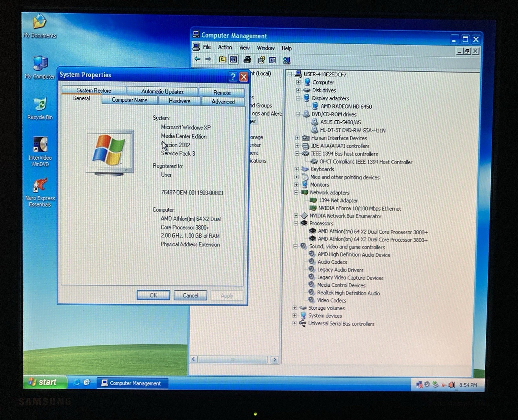518x420 pixels.
Task: Click the Start button
Action: pos(45,382)
